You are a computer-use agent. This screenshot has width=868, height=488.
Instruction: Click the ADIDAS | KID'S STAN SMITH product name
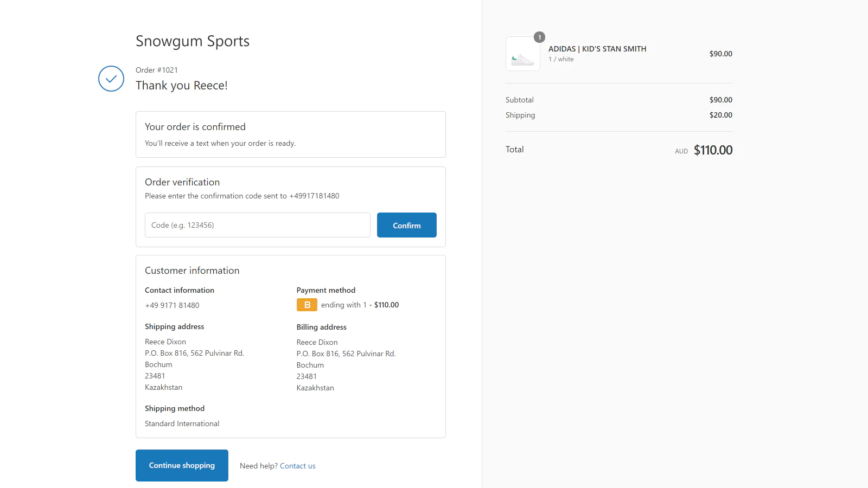(x=597, y=49)
